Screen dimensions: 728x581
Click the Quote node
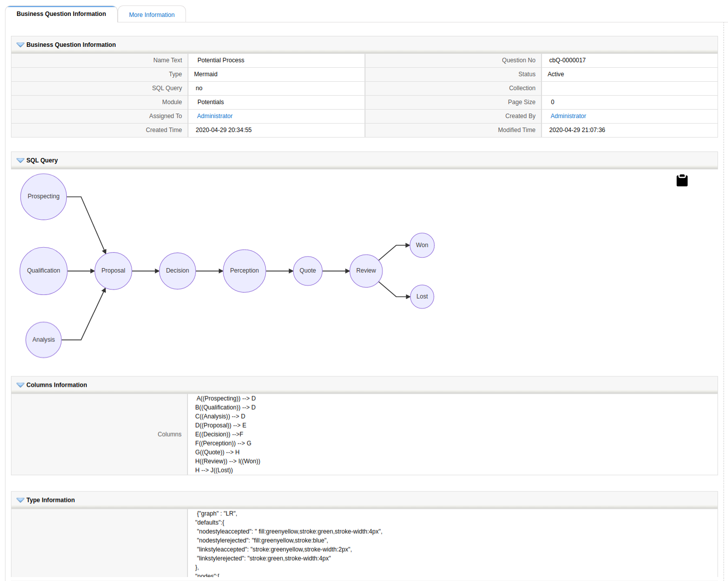tap(308, 271)
